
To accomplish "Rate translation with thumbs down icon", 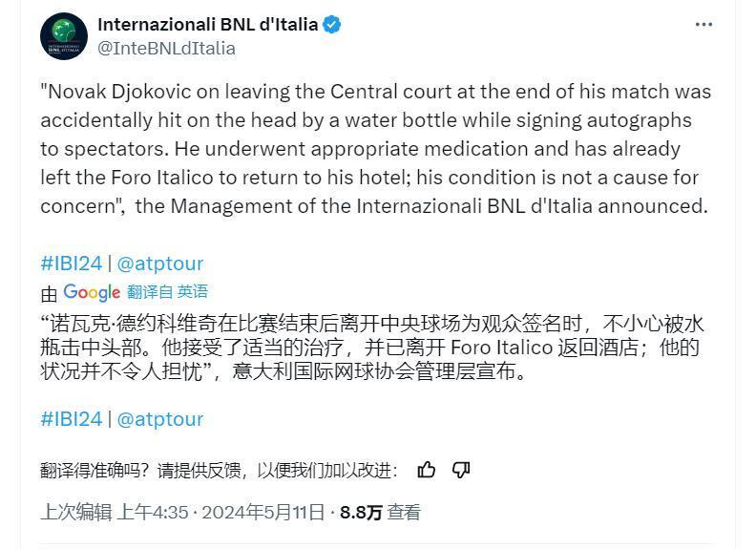I will (x=461, y=470).
